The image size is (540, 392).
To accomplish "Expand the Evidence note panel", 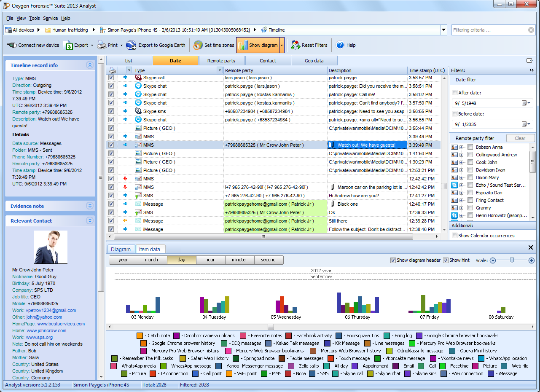I will point(89,206).
